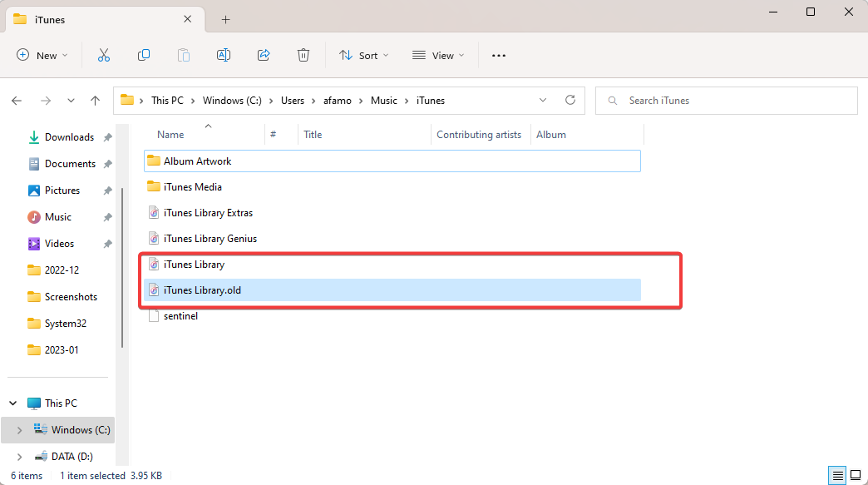The height and width of the screenshot is (485, 868).
Task: Click the iTunes Media folder icon
Action: point(154,186)
